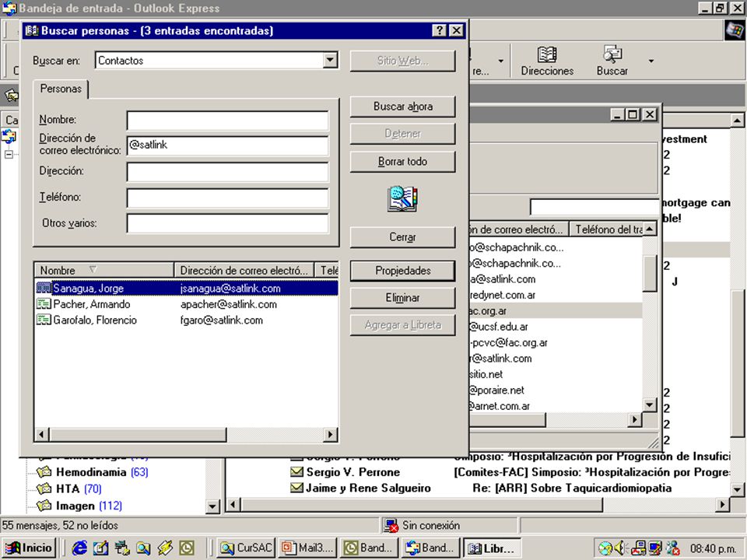Image resolution: width=747 pixels, height=560 pixels.
Task: Click the Nombre input field
Action: [228, 121]
